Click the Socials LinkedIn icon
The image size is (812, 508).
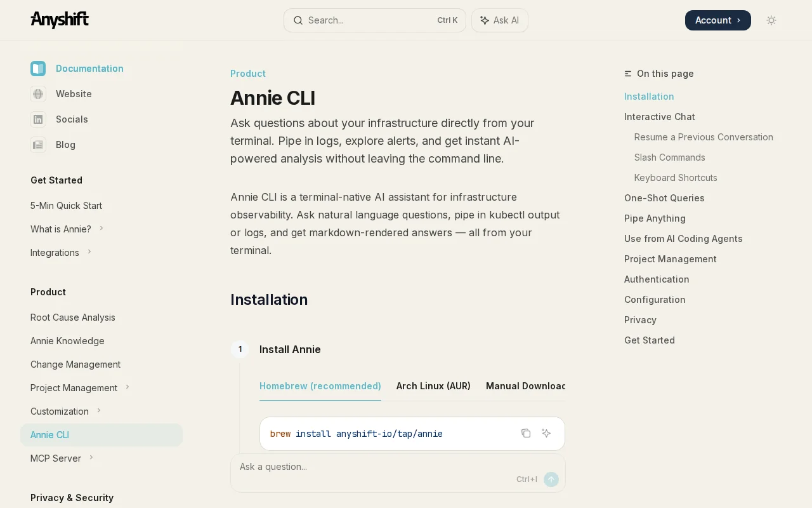coord(38,119)
